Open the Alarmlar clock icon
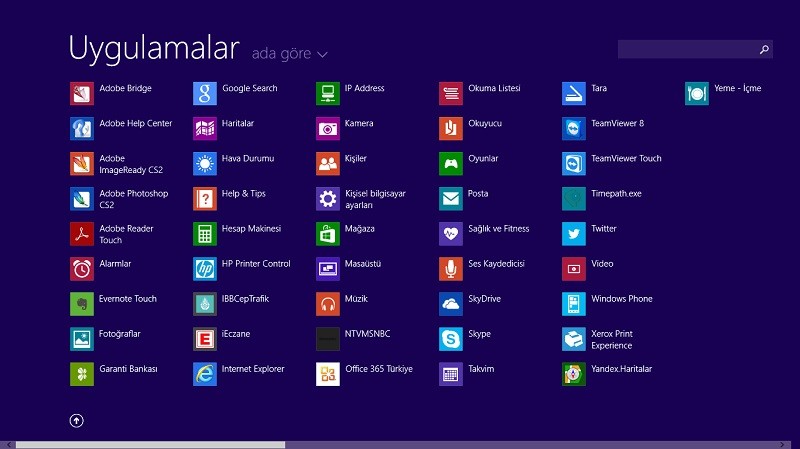 point(82,269)
